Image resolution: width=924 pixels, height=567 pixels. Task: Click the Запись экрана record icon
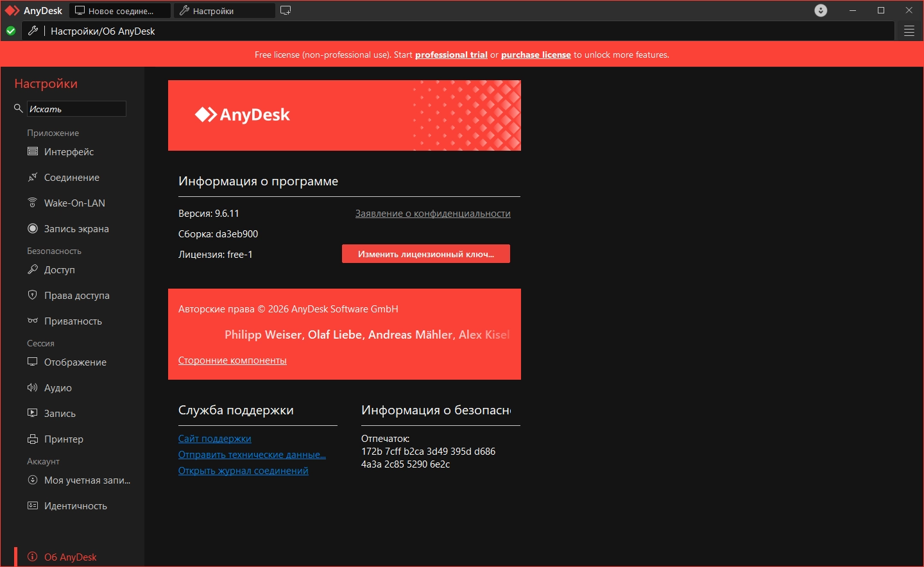(33, 228)
